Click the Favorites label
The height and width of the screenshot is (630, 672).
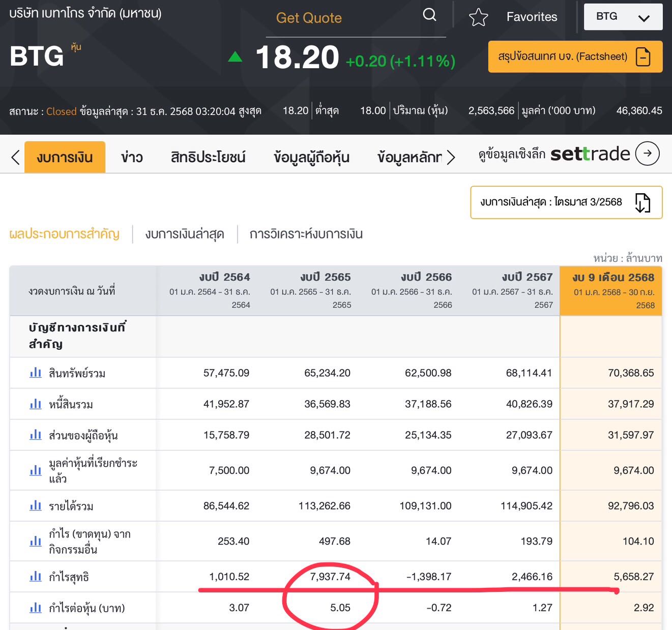(532, 17)
